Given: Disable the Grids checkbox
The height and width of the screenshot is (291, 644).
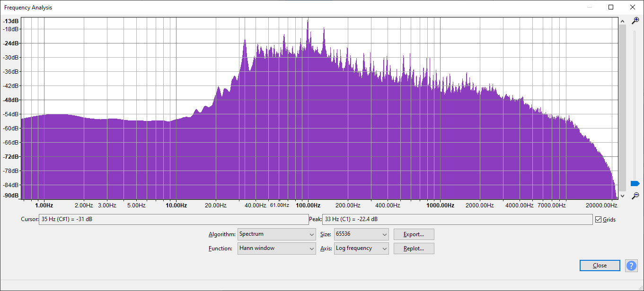Looking at the screenshot, I should click(599, 220).
